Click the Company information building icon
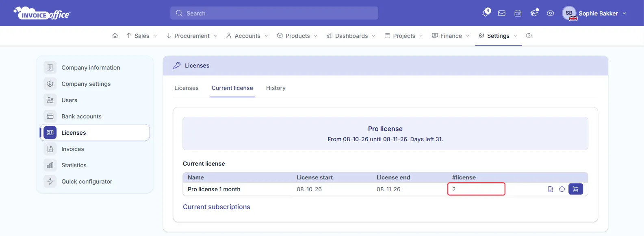This screenshot has width=644, height=236. [50, 68]
